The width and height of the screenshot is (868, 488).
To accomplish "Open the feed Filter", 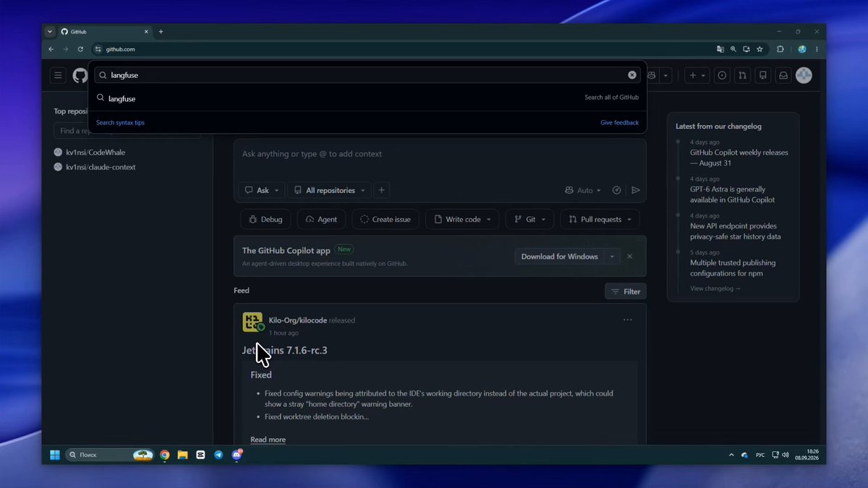I will click(x=626, y=291).
